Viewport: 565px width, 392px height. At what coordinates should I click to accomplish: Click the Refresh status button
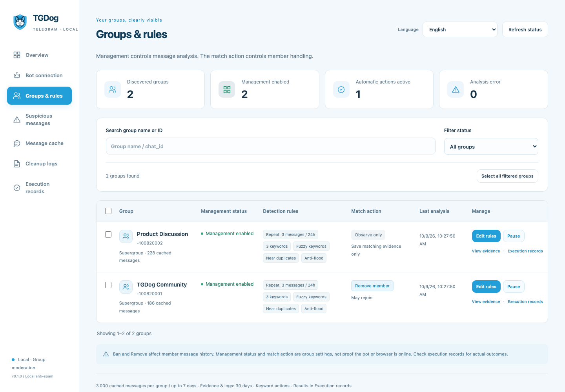pos(525,29)
